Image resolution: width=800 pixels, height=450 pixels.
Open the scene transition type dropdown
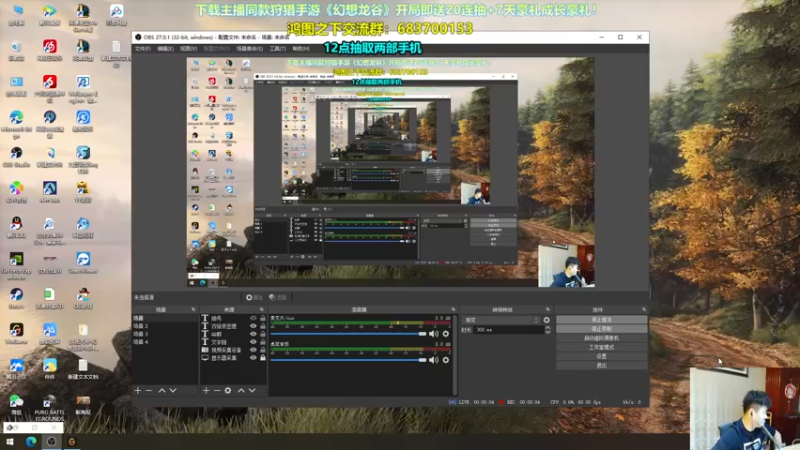pos(501,320)
